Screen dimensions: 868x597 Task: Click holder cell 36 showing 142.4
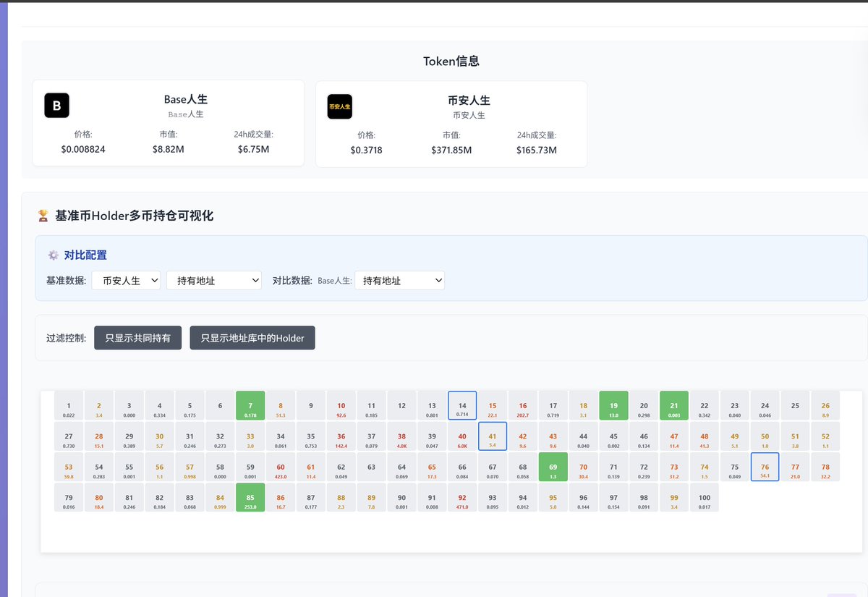click(x=341, y=436)
